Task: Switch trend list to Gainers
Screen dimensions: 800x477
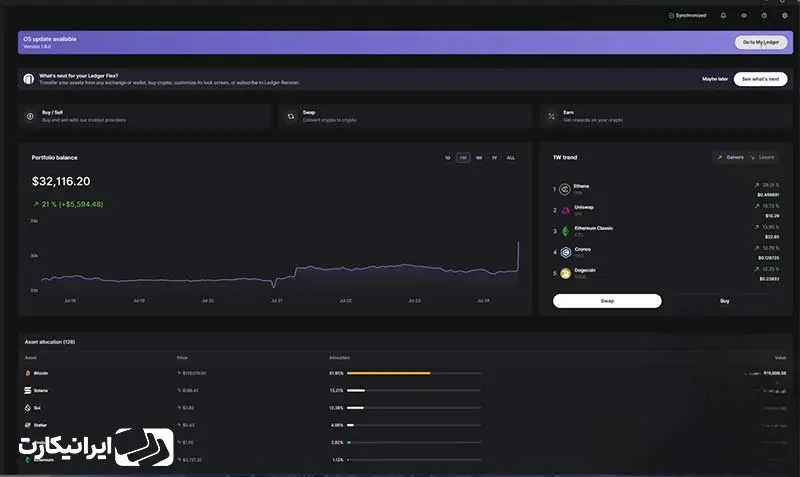Action: point(731,157)
